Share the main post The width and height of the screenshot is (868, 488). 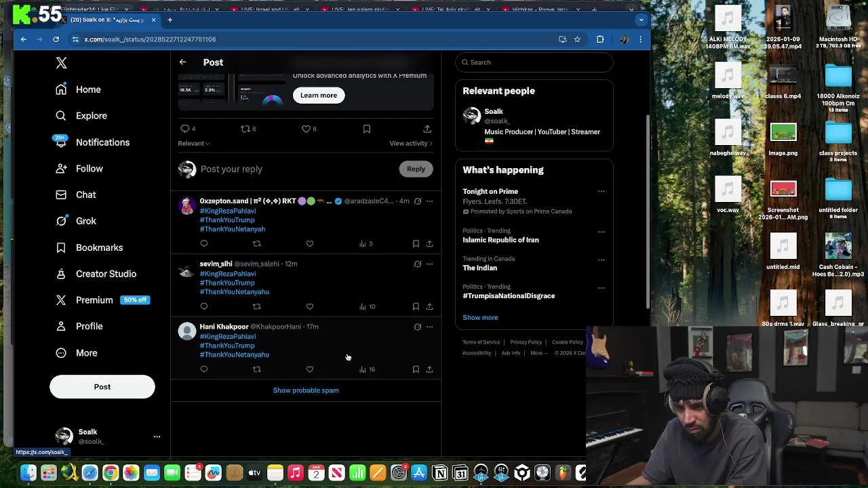pos(427,129)
